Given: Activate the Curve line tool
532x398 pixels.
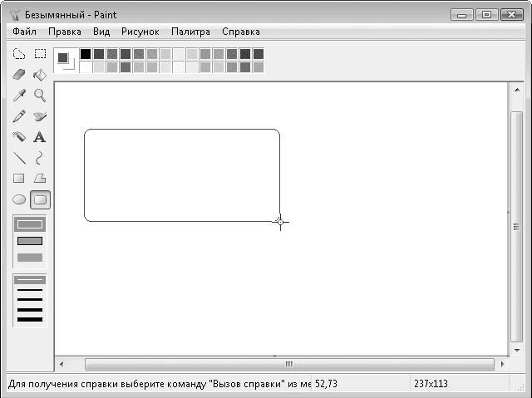Looking at the screenshot, I should click(x=40, y=158).
